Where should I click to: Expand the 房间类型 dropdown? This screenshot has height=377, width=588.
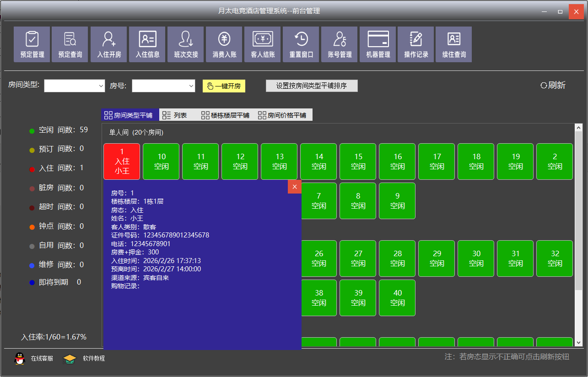[x=101, y=86]
